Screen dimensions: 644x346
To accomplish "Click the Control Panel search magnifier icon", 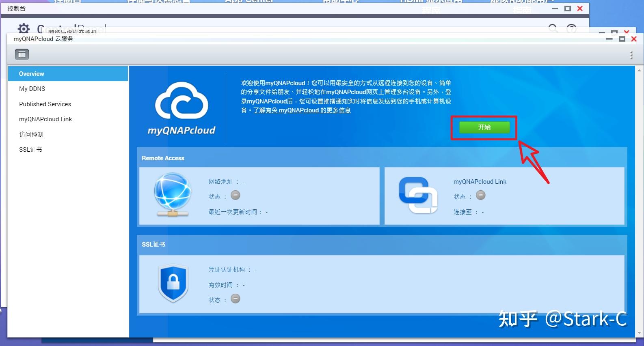I will click(553, 28).
